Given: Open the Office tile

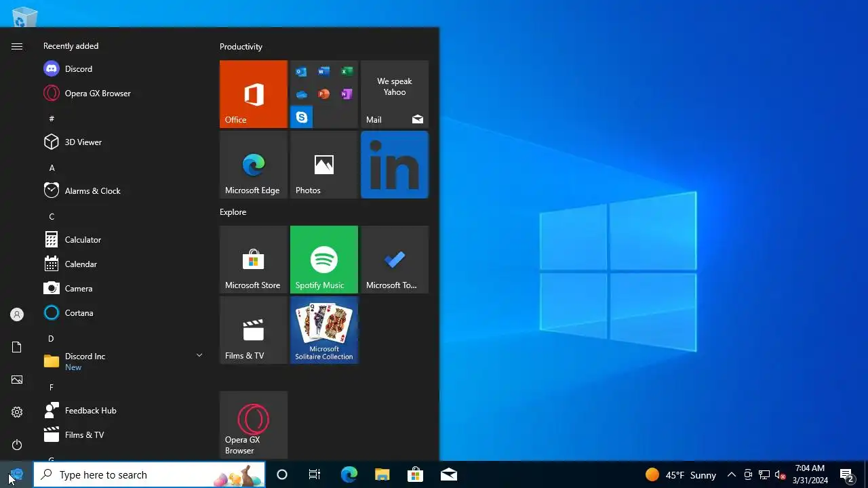Looking at the screenshot, I should pyautogui.click(x=254, y=94).
